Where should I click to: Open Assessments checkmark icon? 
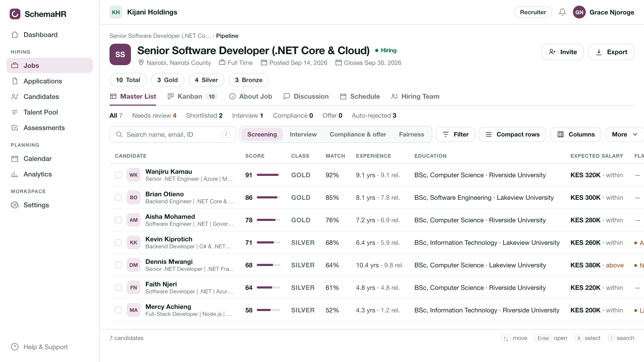pyautogui.click(x=15, y=128)
